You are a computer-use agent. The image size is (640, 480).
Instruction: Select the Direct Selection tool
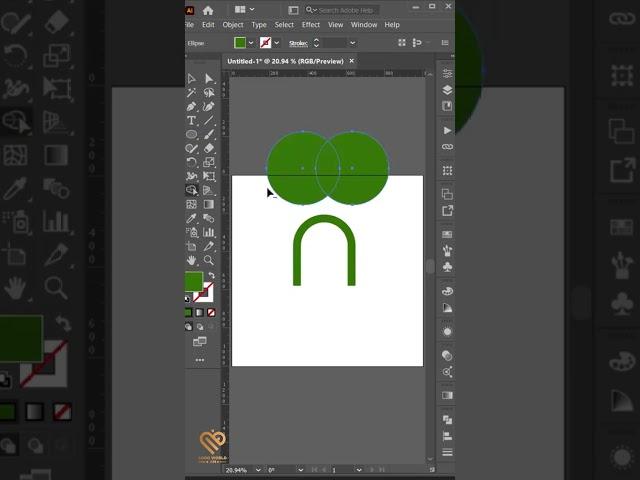[209, 78]
